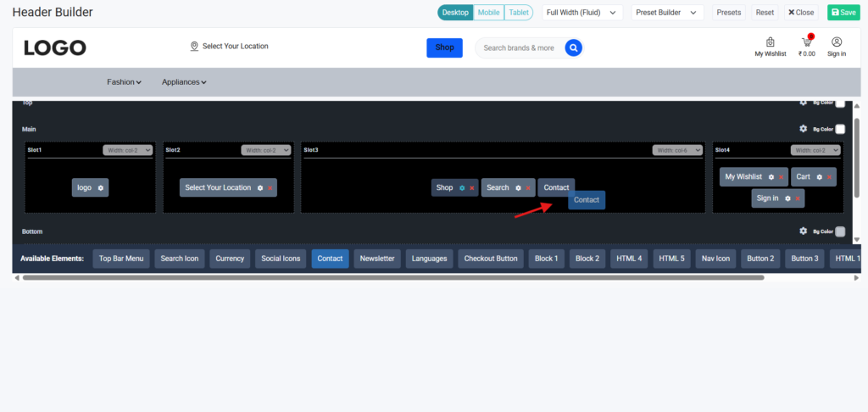Select Nav Icon available element
This screenshot has width=868, height=412.
pos(715,259)
